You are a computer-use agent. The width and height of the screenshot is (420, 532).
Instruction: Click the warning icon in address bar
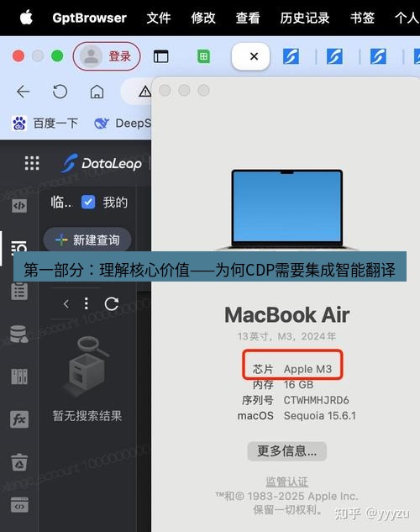pyautogui.click(x=145, y=92)
